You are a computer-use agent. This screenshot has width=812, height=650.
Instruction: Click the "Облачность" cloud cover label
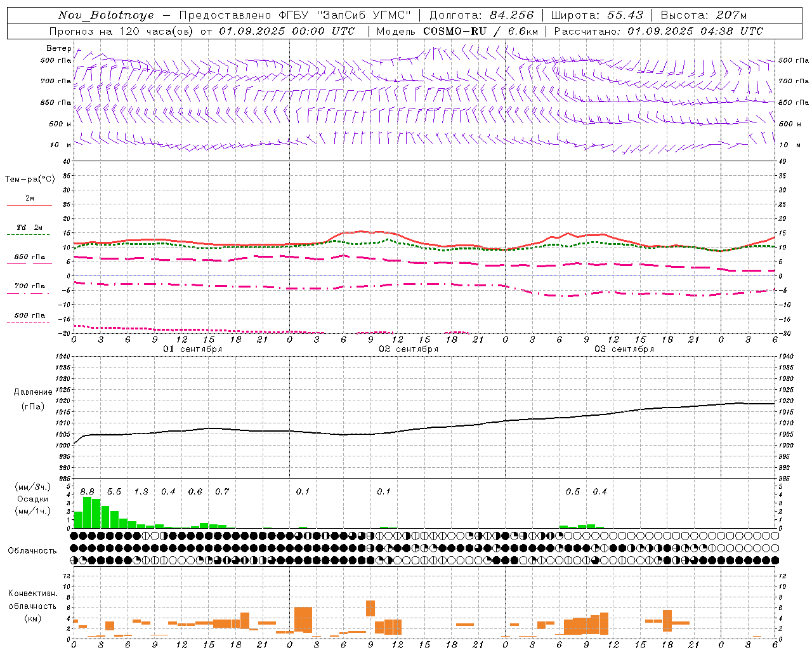point(32,550)
